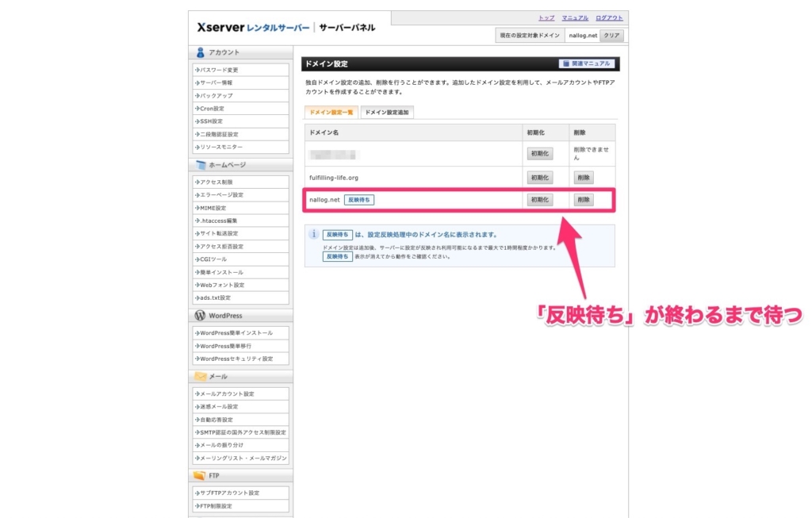
Task: Open メールアカウント設定 in sidebar
Action: pos(227,393)
